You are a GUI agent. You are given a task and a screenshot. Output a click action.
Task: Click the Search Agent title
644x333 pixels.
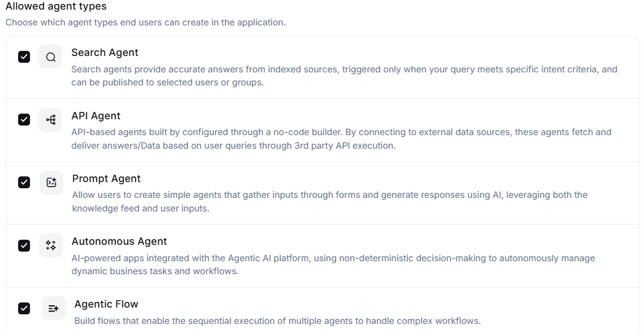(105, 53)
